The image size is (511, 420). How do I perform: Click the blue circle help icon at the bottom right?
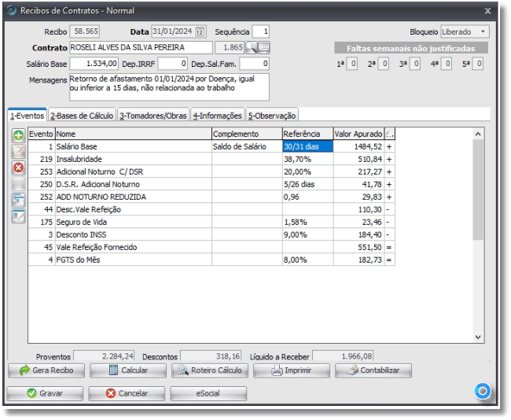click(x=483, y=391)
